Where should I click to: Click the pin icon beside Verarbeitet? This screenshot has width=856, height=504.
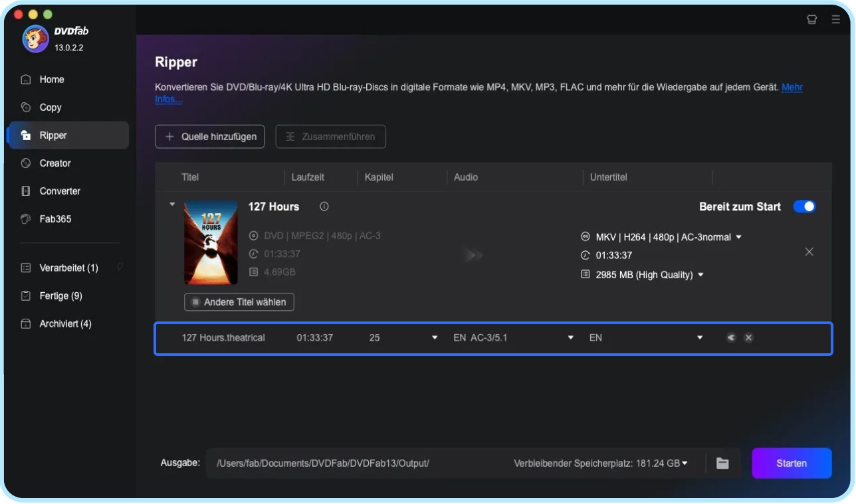pos(120,267)
